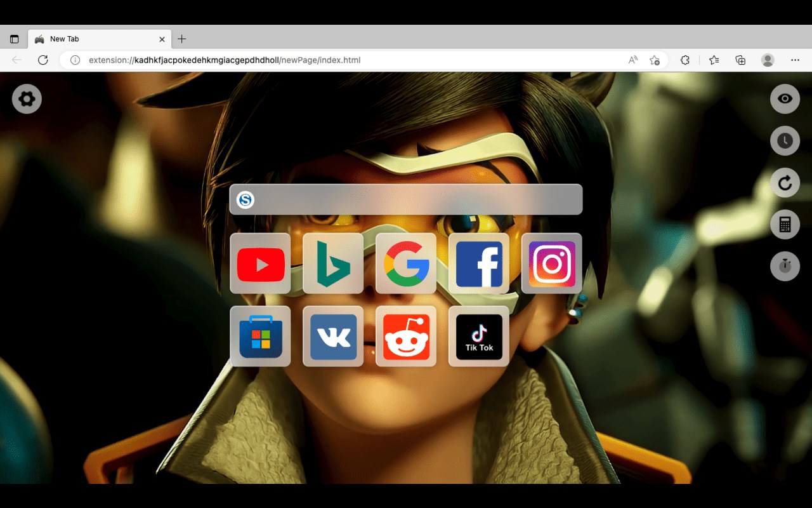Click the search engine logo in search bar

[x=246, y=200]
